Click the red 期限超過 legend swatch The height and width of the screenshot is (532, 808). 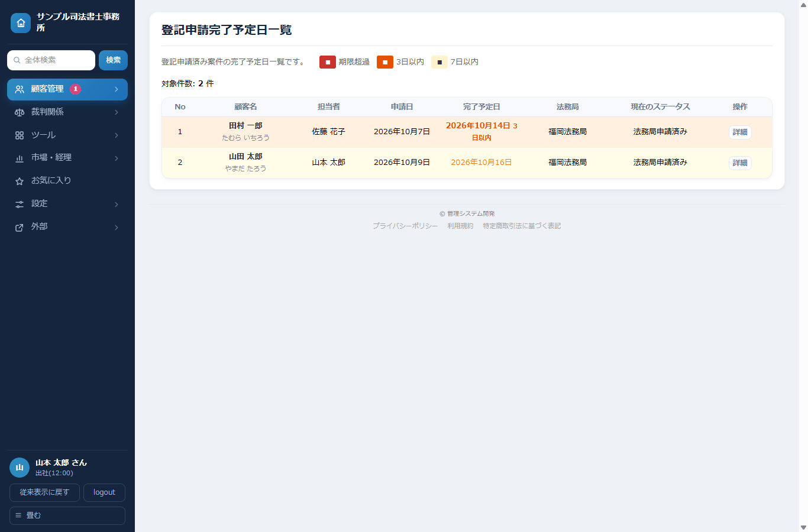point(328,62)
